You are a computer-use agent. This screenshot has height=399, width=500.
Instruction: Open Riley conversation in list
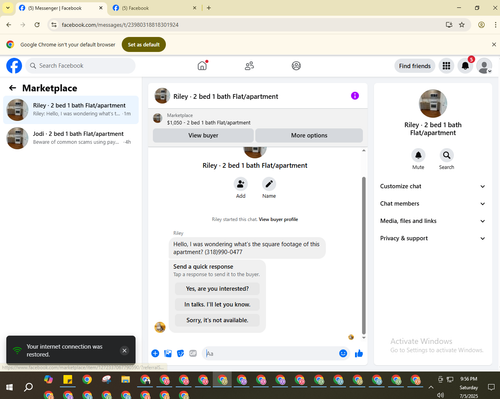(x=71, y=110)
